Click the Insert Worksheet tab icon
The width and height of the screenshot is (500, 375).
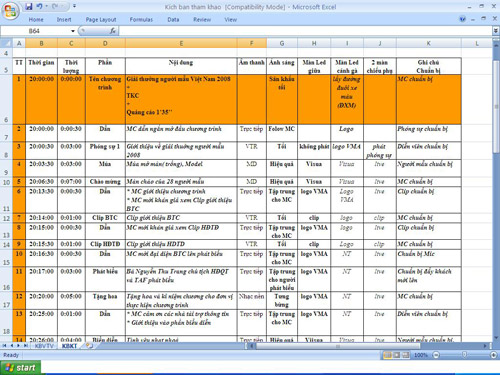coord(89,346)
